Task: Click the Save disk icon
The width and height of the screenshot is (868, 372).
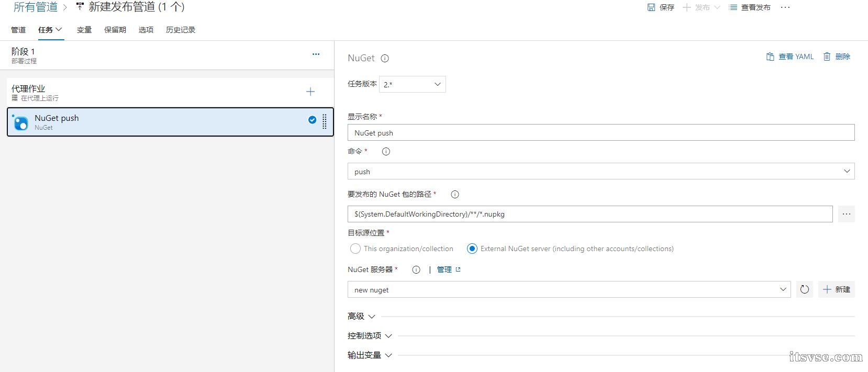Action: click(x=651, y=7)
